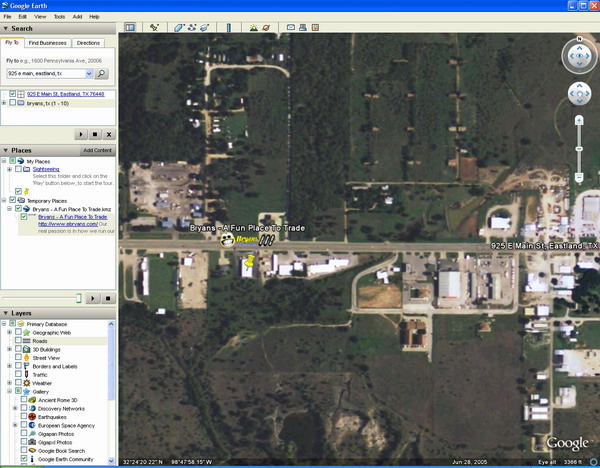The height and width of the screenshot is (468, 600).
Task: Clear search results X button
Action: click(x=109, y=134)
